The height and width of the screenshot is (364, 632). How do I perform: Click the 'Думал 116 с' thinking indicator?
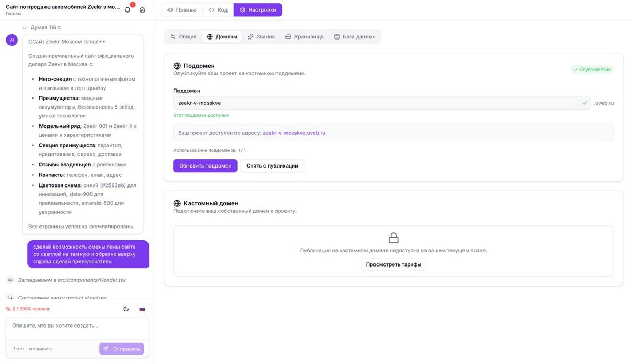[45, 27]
